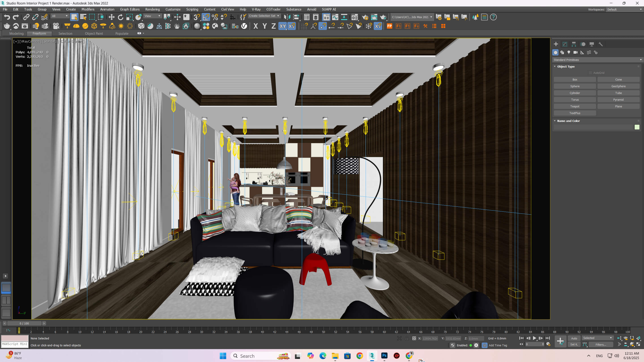Click the GeoSphere button

click(x=618, y=86)
